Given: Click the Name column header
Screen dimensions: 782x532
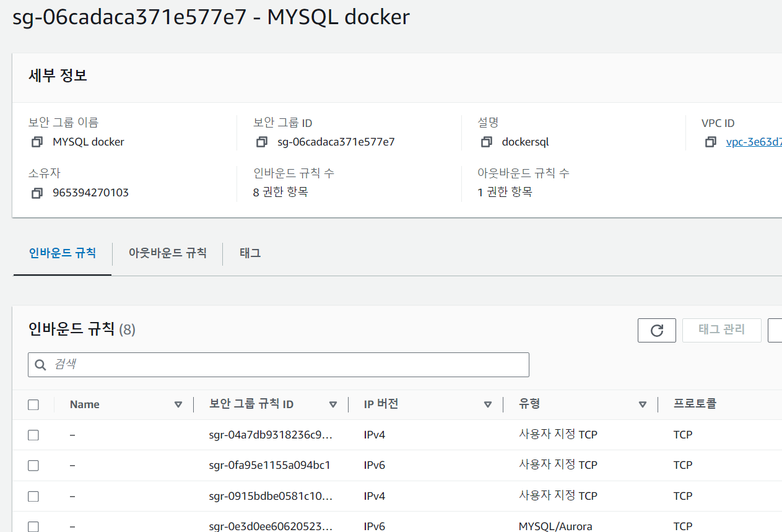Looking at the screenshot, I should tap(85, 404).
